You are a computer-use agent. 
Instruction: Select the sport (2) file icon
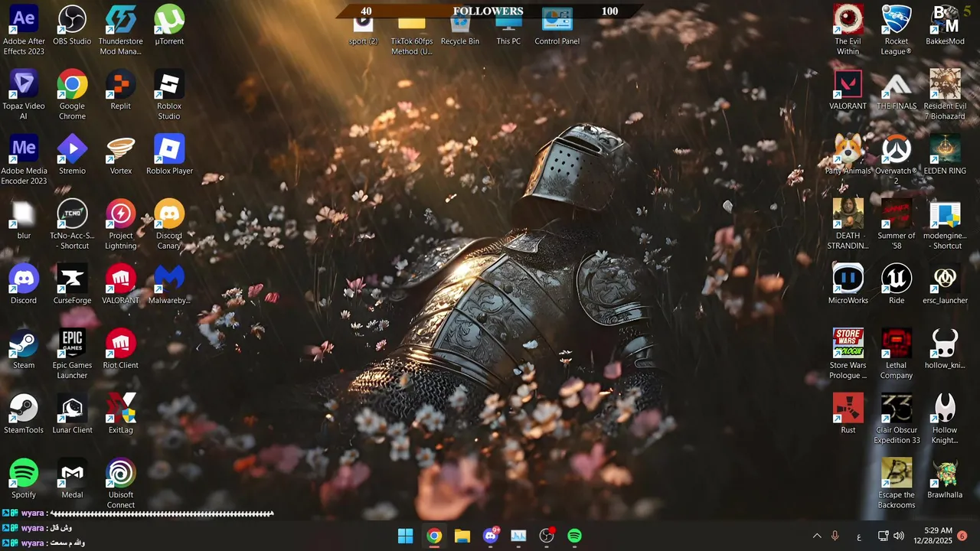[x=363, y=27]
